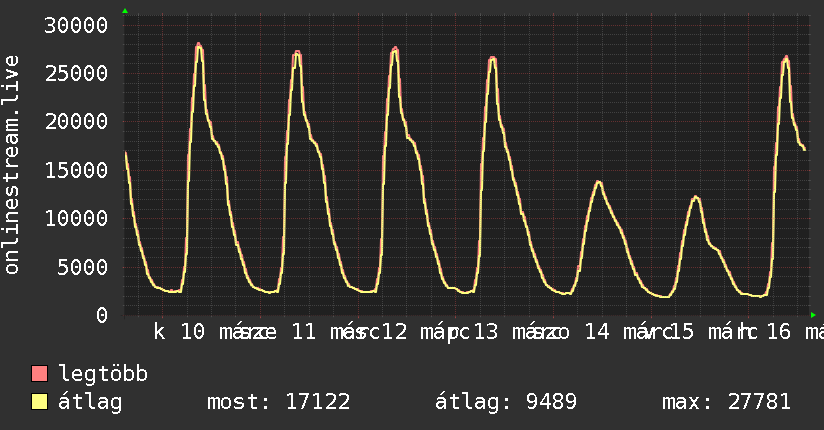This screenshot has height=430, width=824.
Task: Click the x-axis date label 13
Action: [x=486, y=332]
